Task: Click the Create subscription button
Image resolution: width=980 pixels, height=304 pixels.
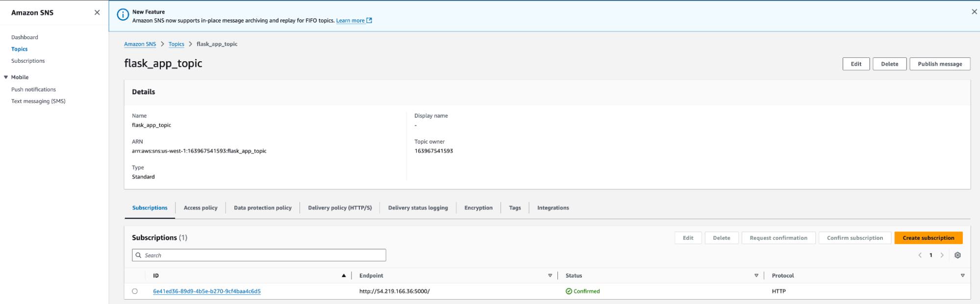Action: (928, 238)
